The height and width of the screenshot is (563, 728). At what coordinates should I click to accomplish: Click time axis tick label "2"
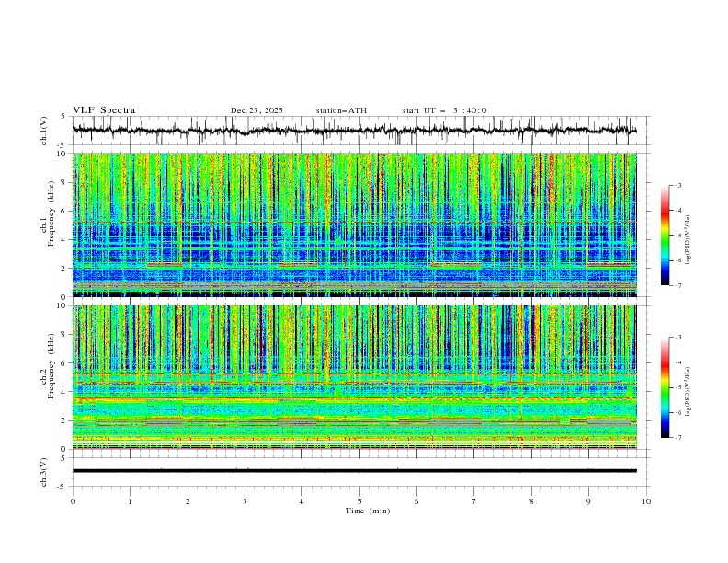pos(188,501)
